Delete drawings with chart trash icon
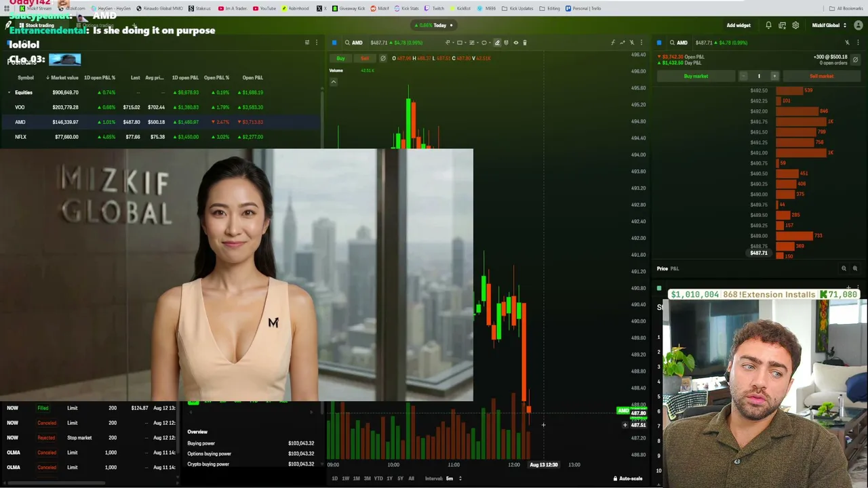The width and height of the screenshot is (868, 488). pyautogui.click(x=524, y=43)
